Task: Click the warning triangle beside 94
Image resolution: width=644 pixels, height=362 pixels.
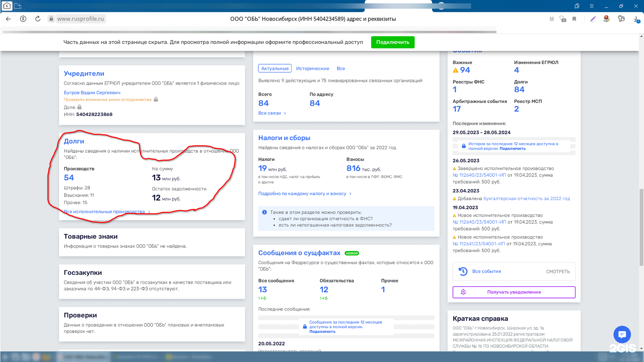Action: click(x=456, y=70)
